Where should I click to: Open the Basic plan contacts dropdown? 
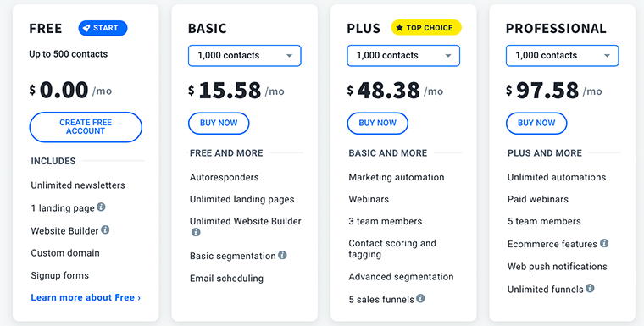245,55
